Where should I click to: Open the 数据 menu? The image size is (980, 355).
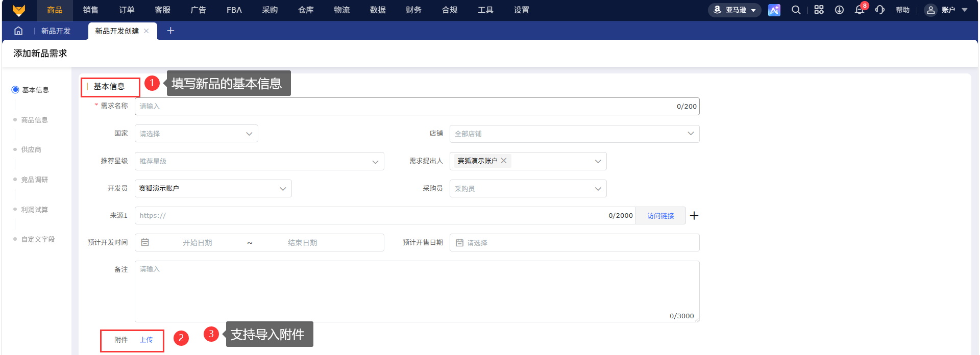(x=378, y=10)
